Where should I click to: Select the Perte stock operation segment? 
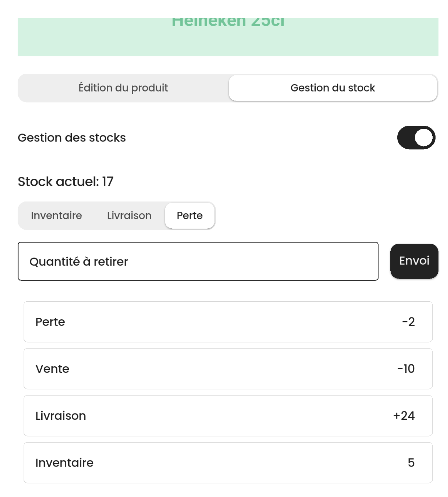pyautogui.click(x=189, y=216)
